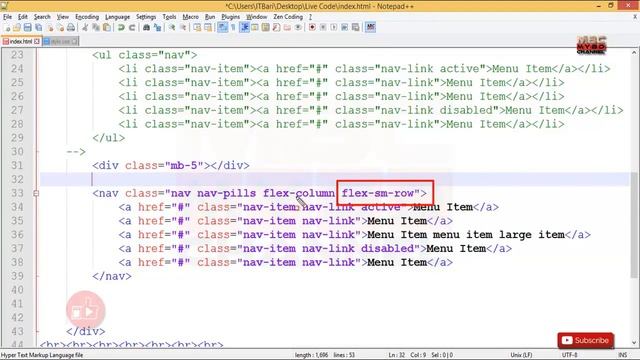Viewport: 640px width, 360px height.
Task: Click the Zoom In magnifier icon
Action: (x=172, y=27)
